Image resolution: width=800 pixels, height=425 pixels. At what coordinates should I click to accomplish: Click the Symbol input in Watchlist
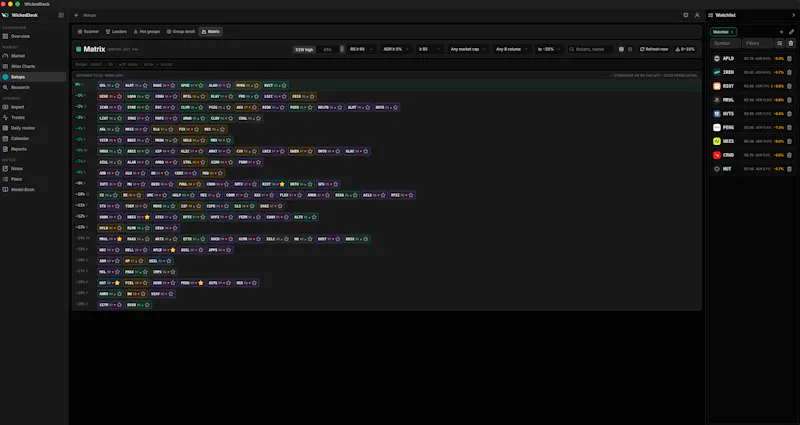725,43
